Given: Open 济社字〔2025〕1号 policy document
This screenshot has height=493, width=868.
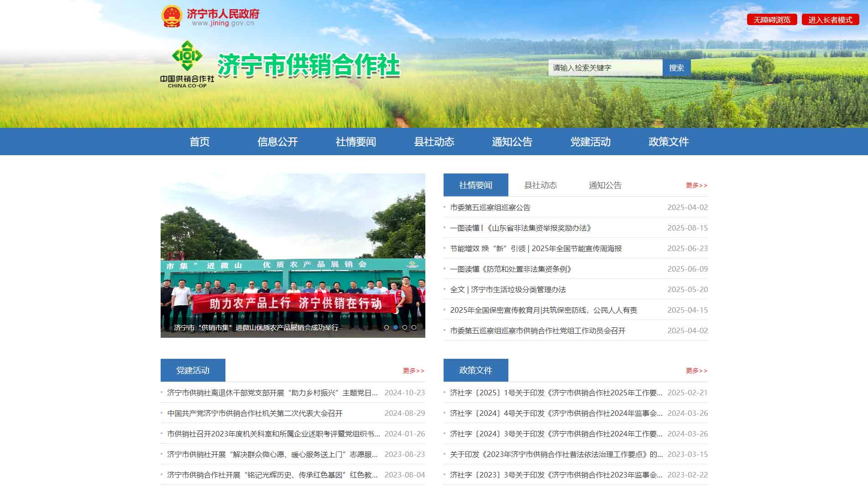Looking at the screenshot, I should (556, 393).
